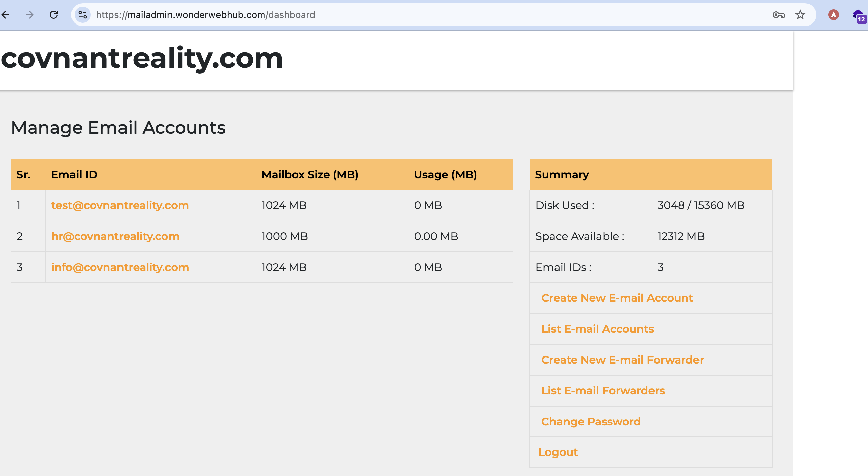
Task: Click the browser forward arrow
Action: click(30, 15)
